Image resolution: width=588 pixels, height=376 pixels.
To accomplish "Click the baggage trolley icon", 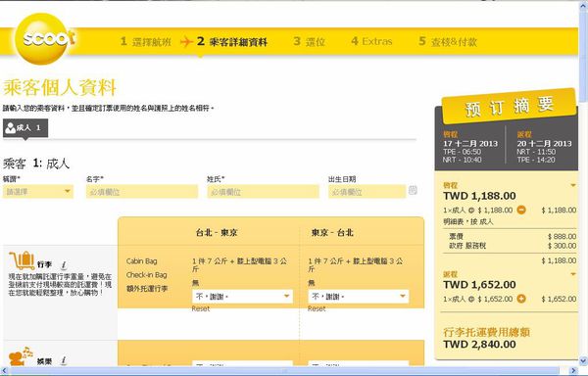I will [22, 260].
